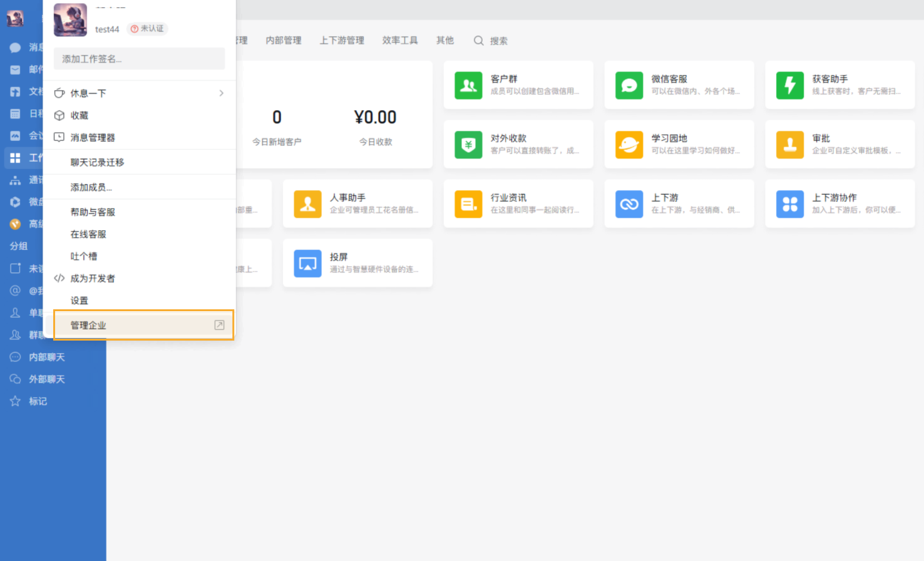Switch to the 上下游管理 tab
Screen dimensions: 924x561
341,40
